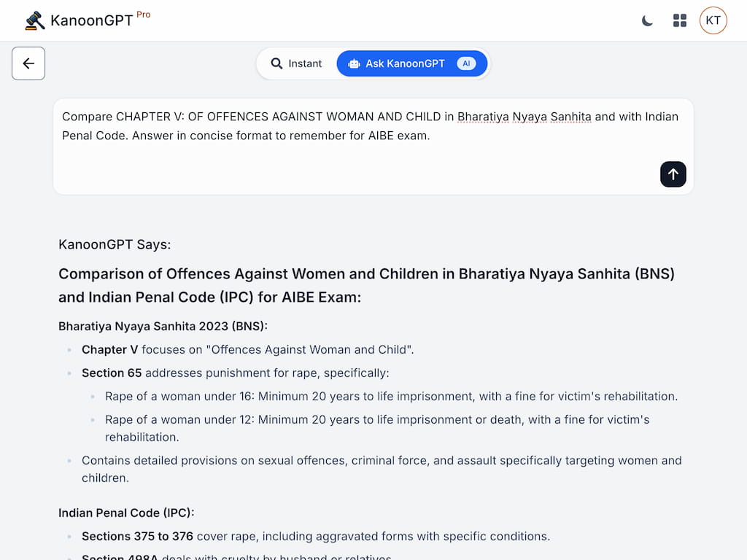
Task: Click the underlined word Bharatiya in the query
Action: click(x=483, y=117)
